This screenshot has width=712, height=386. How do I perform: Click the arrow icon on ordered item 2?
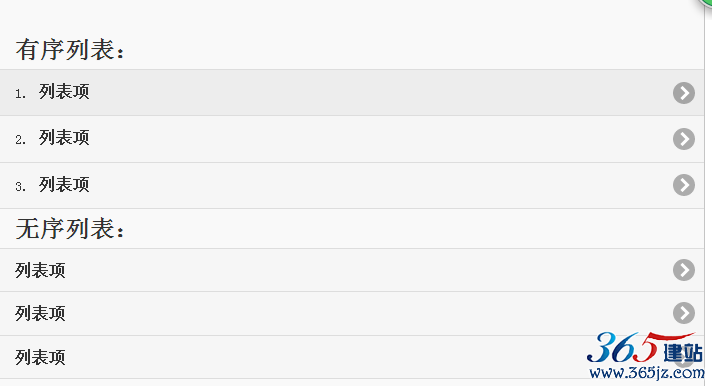(684, 139)
